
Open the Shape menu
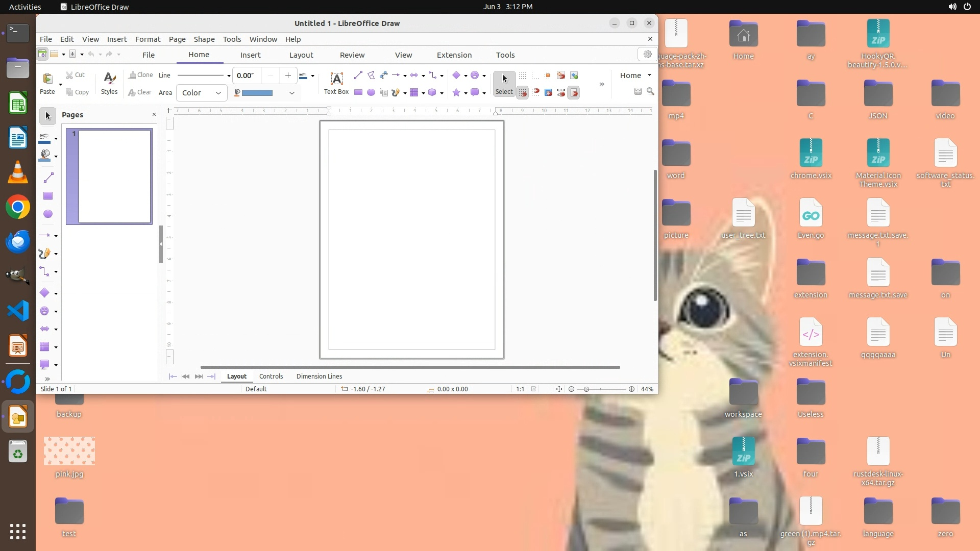click(x=204, y=39)
